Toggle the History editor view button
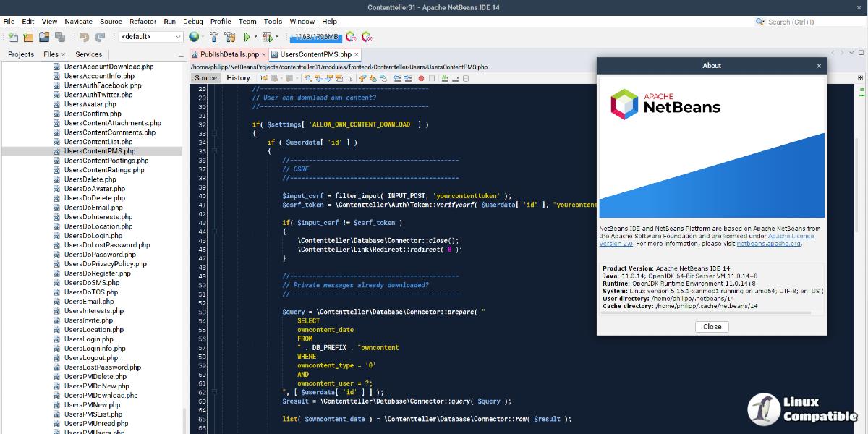 point(238,78)
